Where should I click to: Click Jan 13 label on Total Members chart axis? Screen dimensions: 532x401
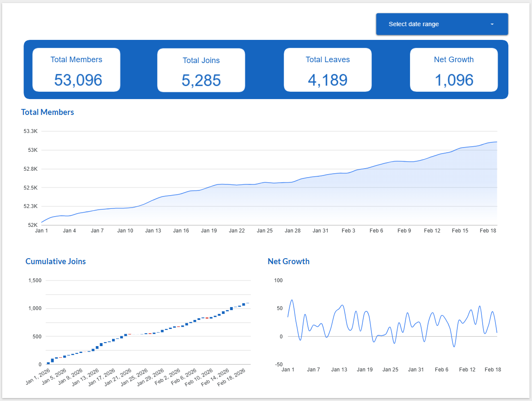pos(153,231)
